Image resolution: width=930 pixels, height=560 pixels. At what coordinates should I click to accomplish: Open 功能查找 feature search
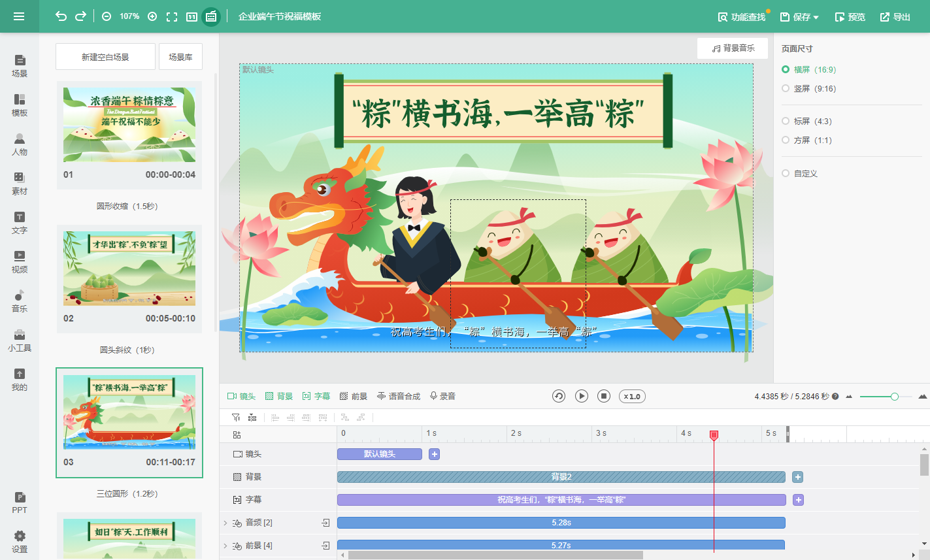click(x=742, y=17)
